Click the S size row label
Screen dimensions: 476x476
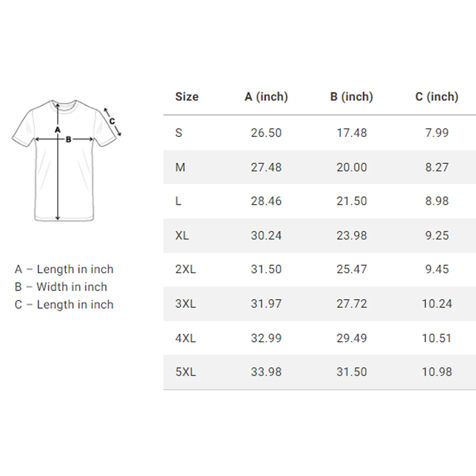178,133
